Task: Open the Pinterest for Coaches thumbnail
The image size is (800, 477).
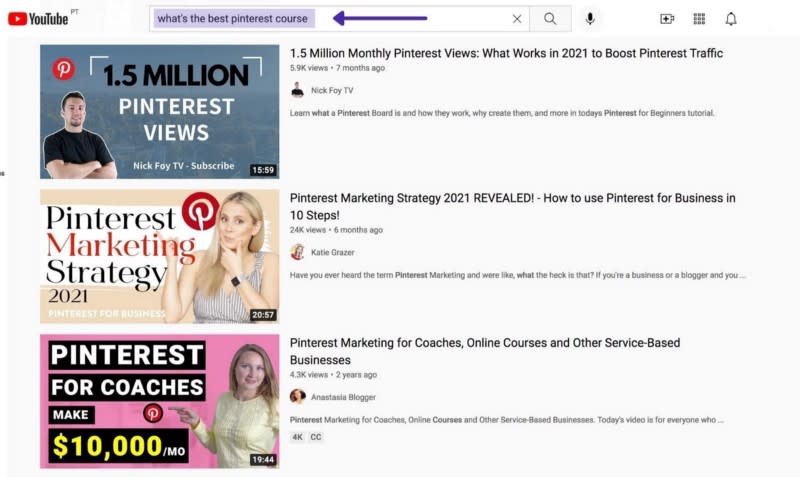Action: coord(160,401)
